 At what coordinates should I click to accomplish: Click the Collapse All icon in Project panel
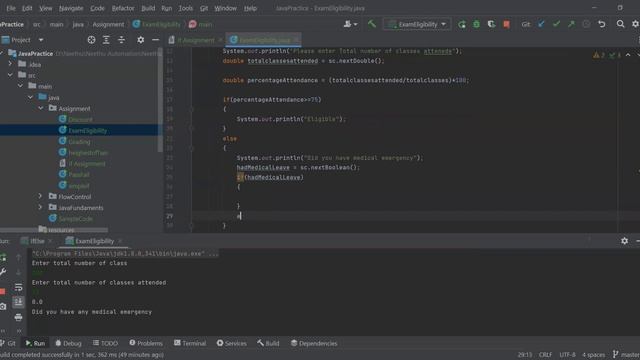[121, 40]
